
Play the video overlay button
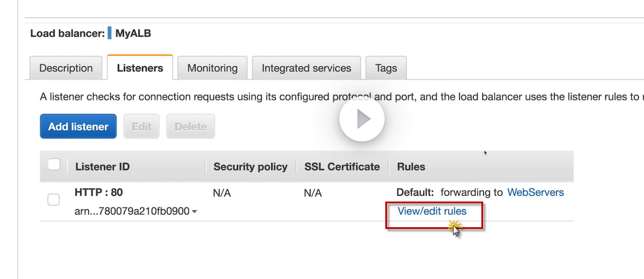[x=361, y=119]
